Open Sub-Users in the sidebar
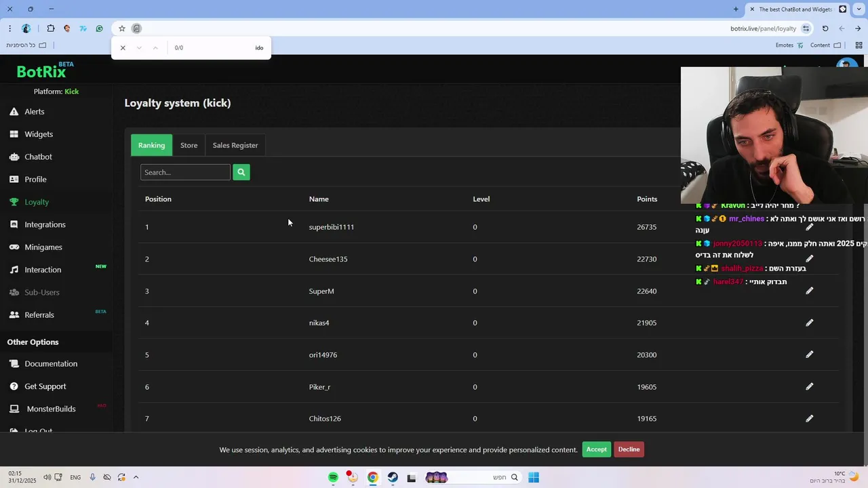The image size is (868, 488). tap(42, 292)
